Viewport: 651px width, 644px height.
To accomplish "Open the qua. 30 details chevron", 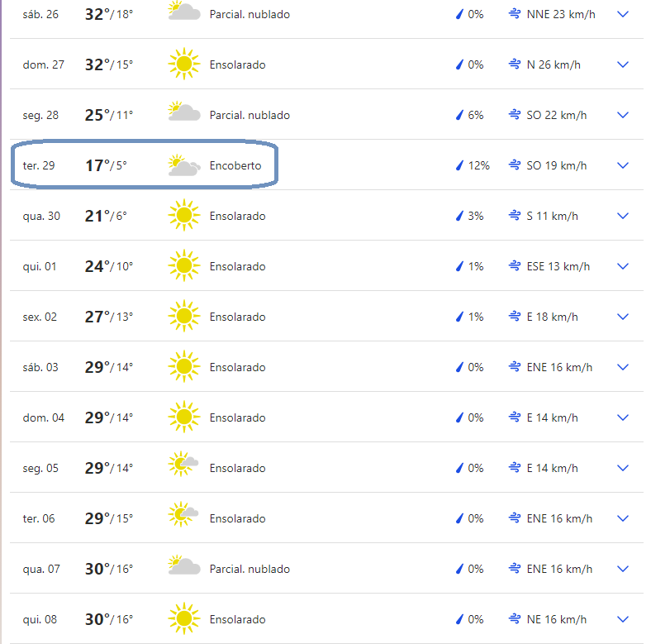I will coord(623,216).
